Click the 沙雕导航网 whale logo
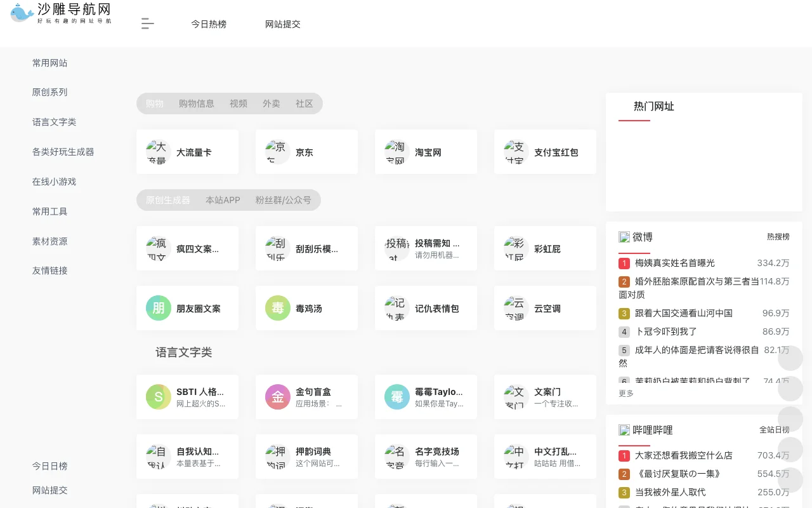The height and width of the screenshot is (508, 812). [61, 13]
